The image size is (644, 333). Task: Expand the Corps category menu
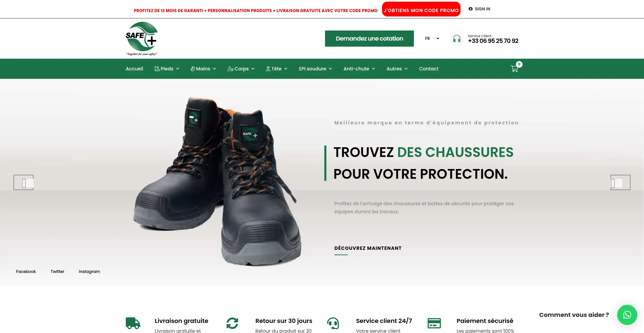241,69
